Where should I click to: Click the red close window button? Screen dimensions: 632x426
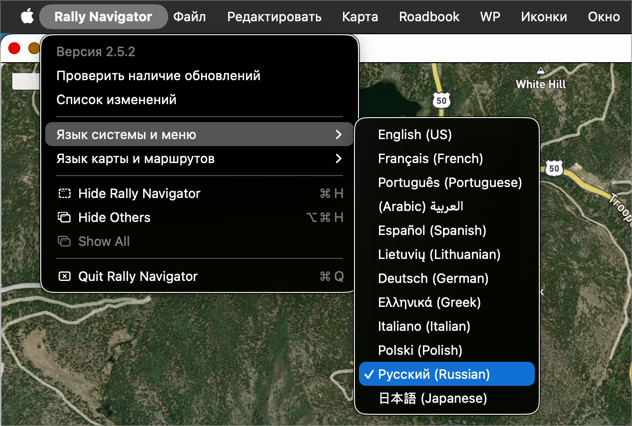coord(14,48)
